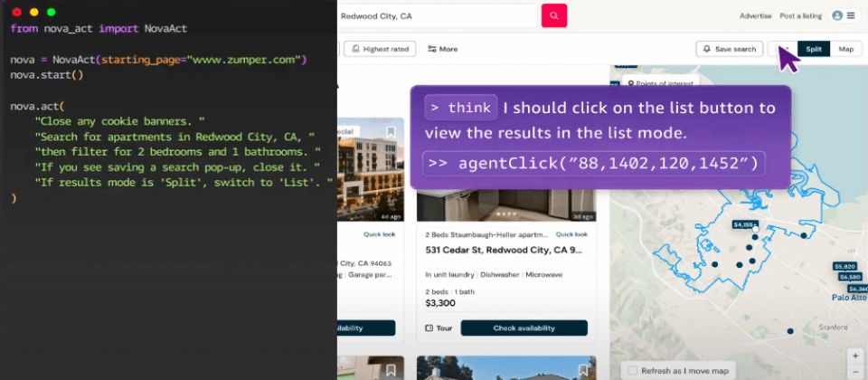Switch results view to Split

coord(813,49)
